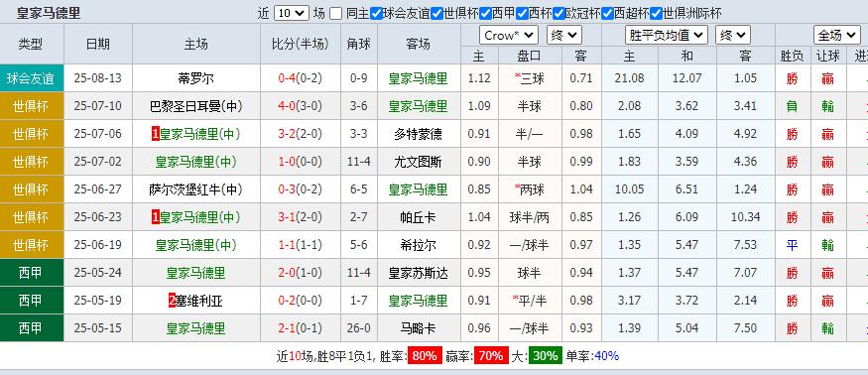Open the 全场 dropdown
868x375 pixels.
[836, 36]
